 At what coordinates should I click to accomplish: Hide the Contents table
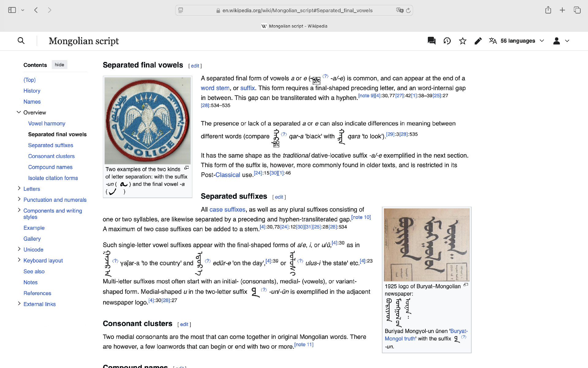(x=59, y=65)
